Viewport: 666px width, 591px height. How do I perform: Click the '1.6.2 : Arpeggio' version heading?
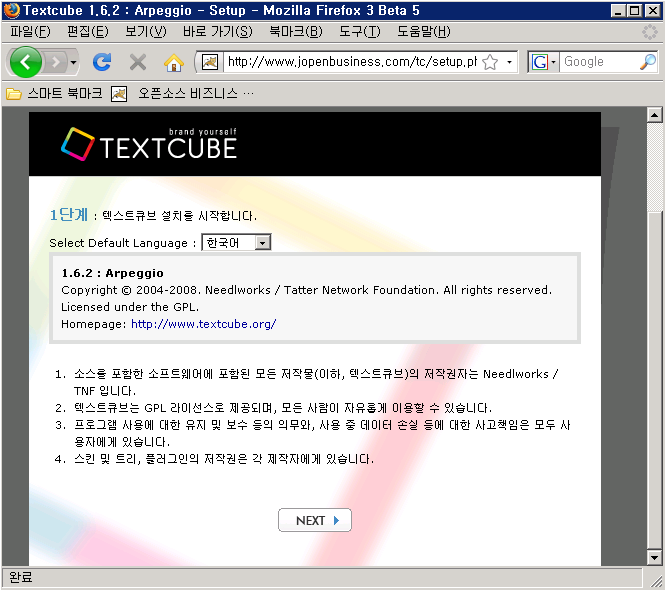coord(113,273)
